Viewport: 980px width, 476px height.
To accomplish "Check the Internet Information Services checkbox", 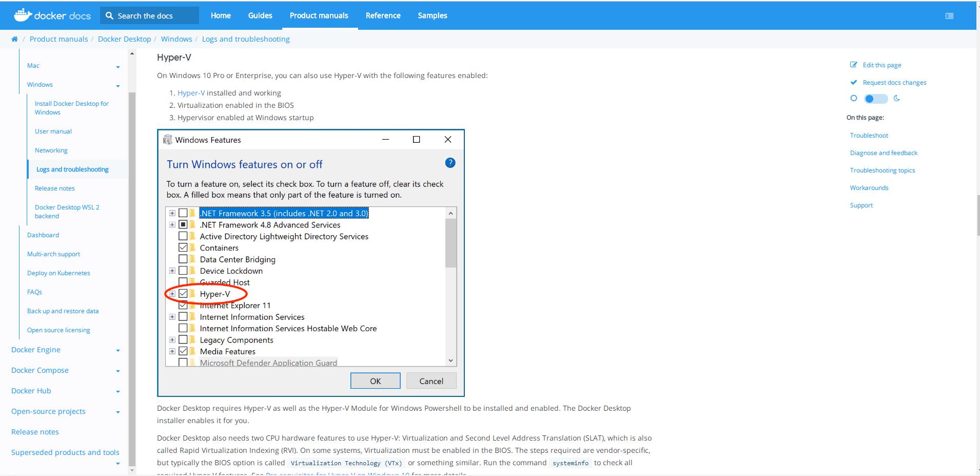I will (183, 317).
